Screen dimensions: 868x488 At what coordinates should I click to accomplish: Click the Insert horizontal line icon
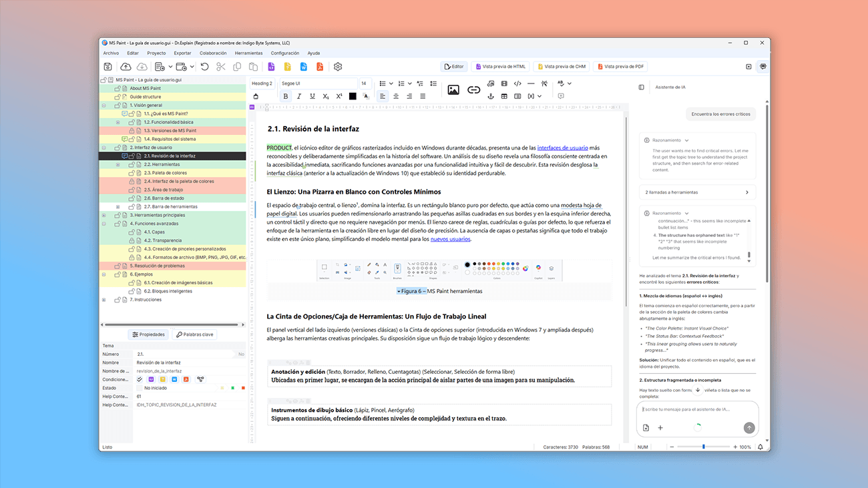(x=531, y=83)
